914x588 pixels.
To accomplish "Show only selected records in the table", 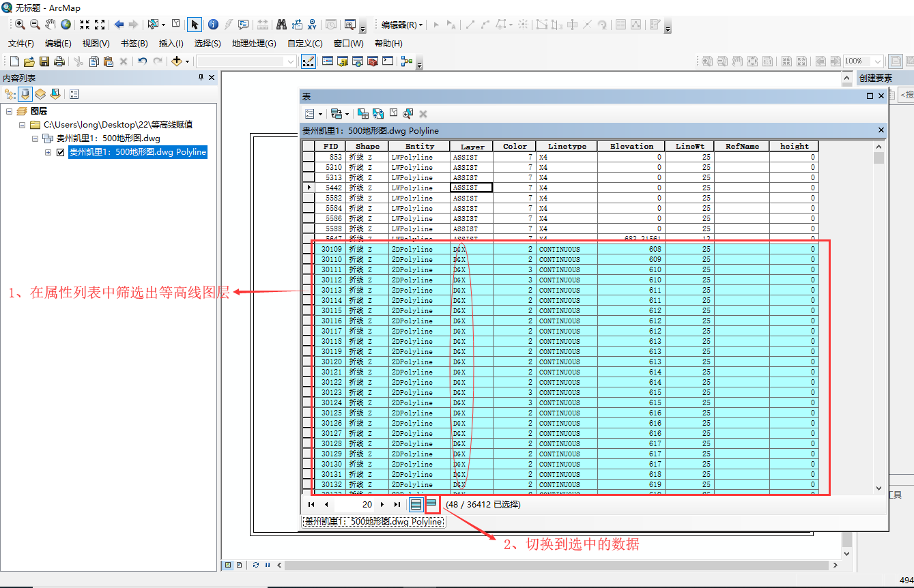I will pos(431,505).
